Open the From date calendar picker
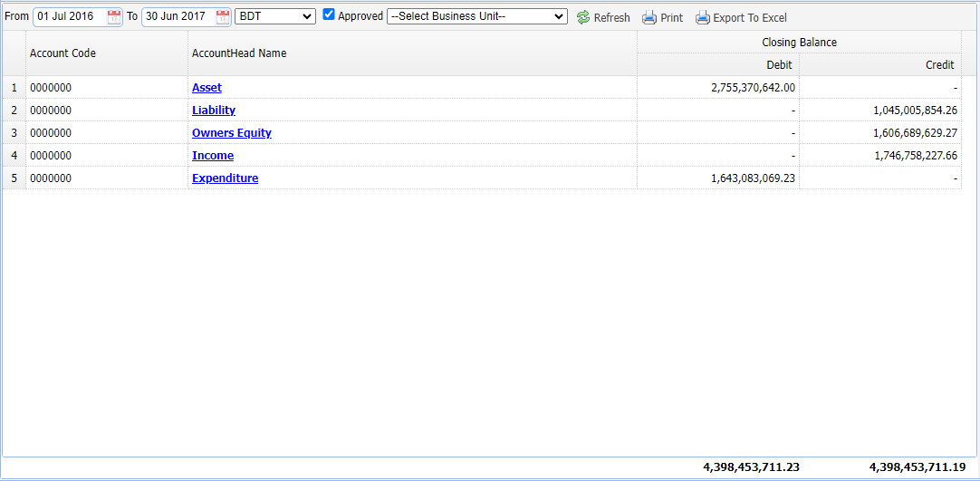The height and width of the screenshot is (481, 980). [114, 17]
